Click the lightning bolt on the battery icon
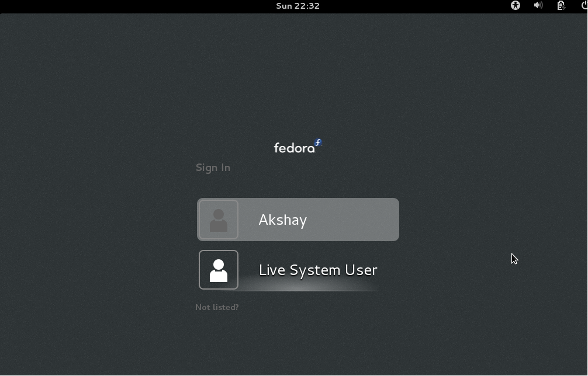588x376 pixels. [563, 7]
